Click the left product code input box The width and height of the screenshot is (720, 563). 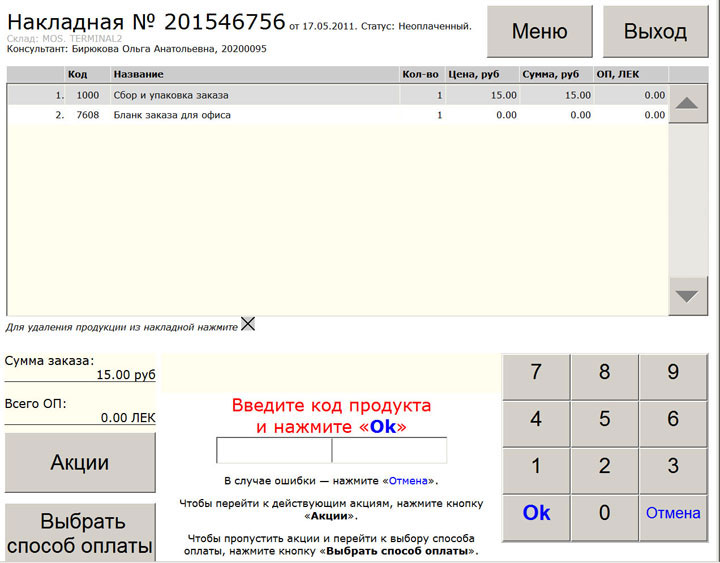274,450
